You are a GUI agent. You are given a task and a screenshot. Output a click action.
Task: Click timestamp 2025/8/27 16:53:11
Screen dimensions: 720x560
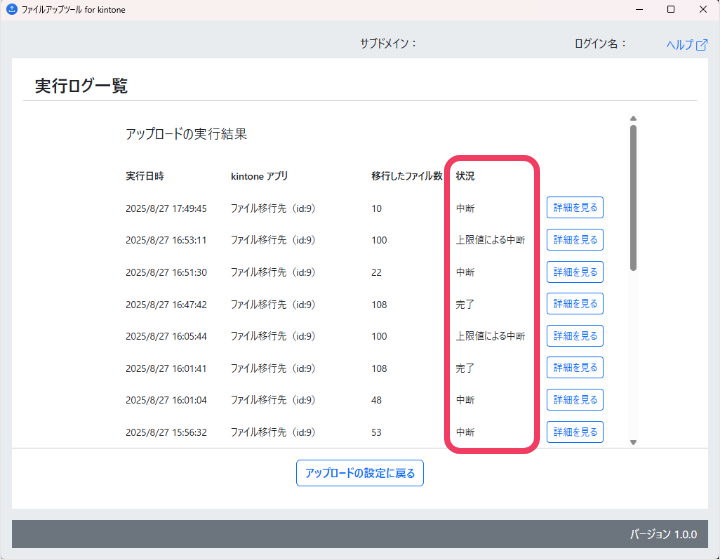[x=166, y=240]
